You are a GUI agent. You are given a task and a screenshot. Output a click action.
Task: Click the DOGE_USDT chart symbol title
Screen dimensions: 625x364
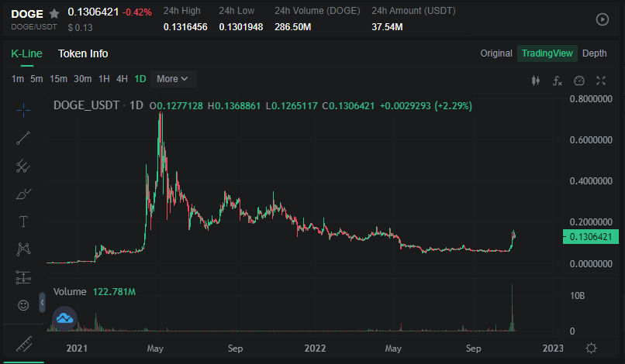click(x=86, y=105)
